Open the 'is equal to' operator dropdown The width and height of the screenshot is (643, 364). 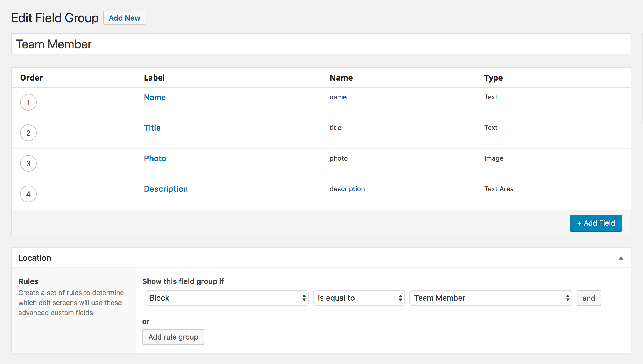[x=359, y=298]
